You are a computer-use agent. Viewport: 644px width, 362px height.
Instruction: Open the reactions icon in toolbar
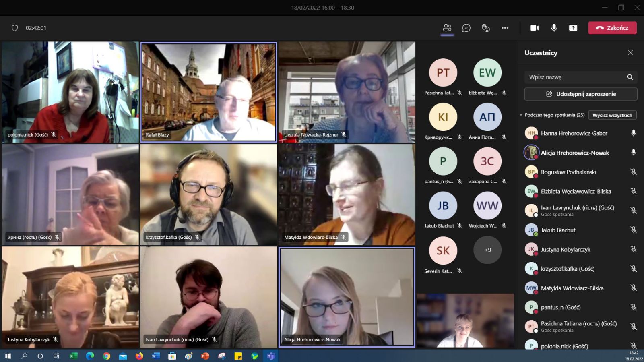[x=485, y=28]
